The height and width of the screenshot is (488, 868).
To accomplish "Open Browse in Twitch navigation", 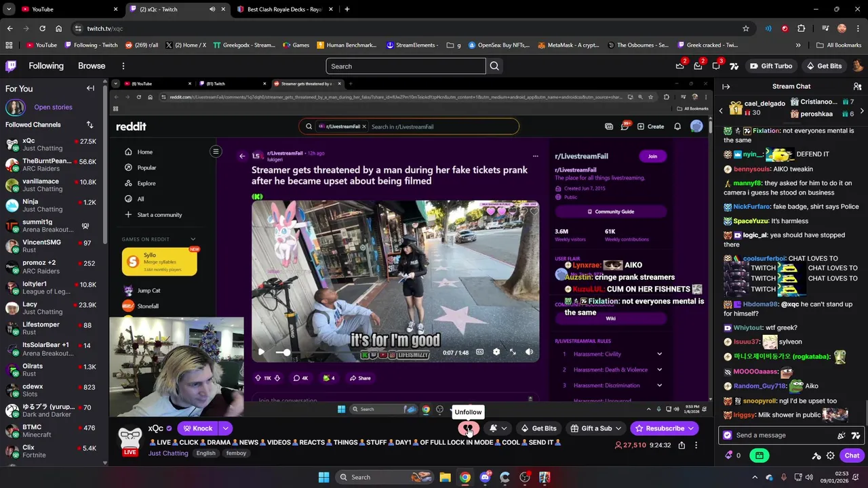I will [x=92, y=66].
